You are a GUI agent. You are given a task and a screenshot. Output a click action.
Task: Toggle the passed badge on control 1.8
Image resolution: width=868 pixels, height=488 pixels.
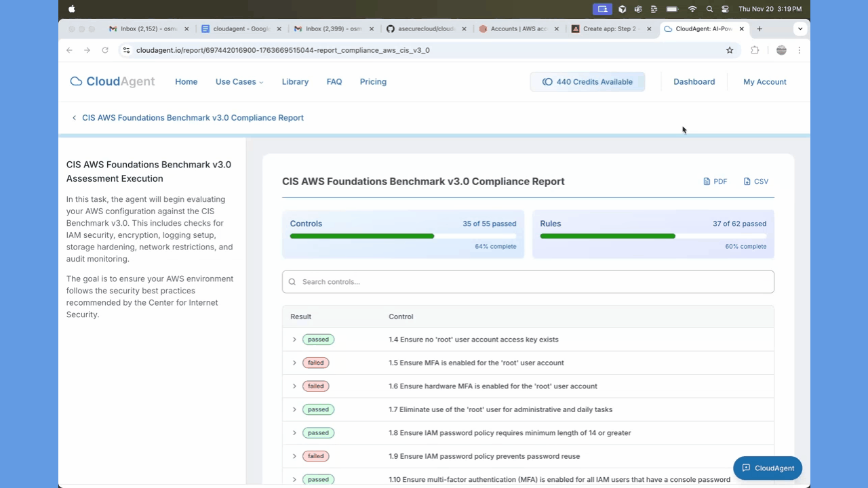pos(318,432)
